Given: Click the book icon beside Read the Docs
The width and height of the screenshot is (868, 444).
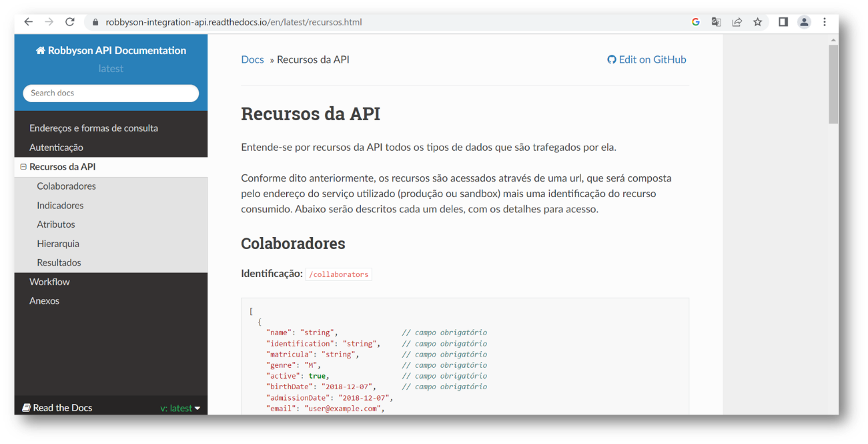Looking at the screenshot, I should tap(26, 408).
